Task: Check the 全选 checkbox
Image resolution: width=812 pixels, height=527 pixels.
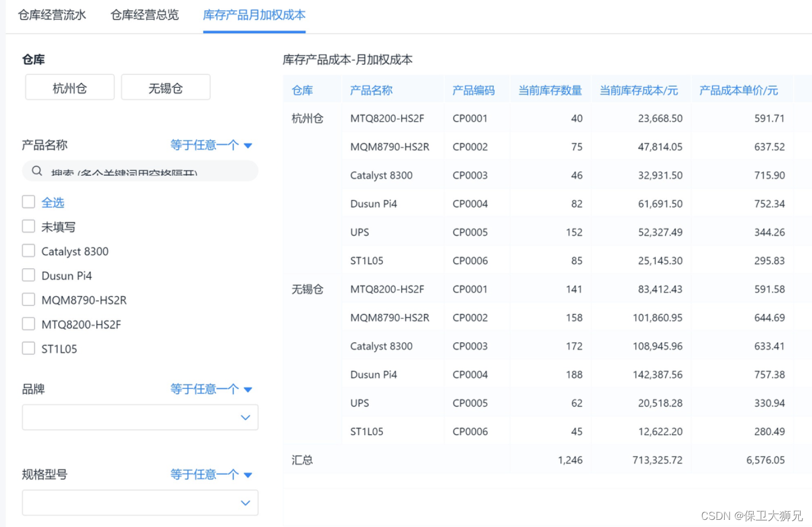Action: (x=28, y=202)
